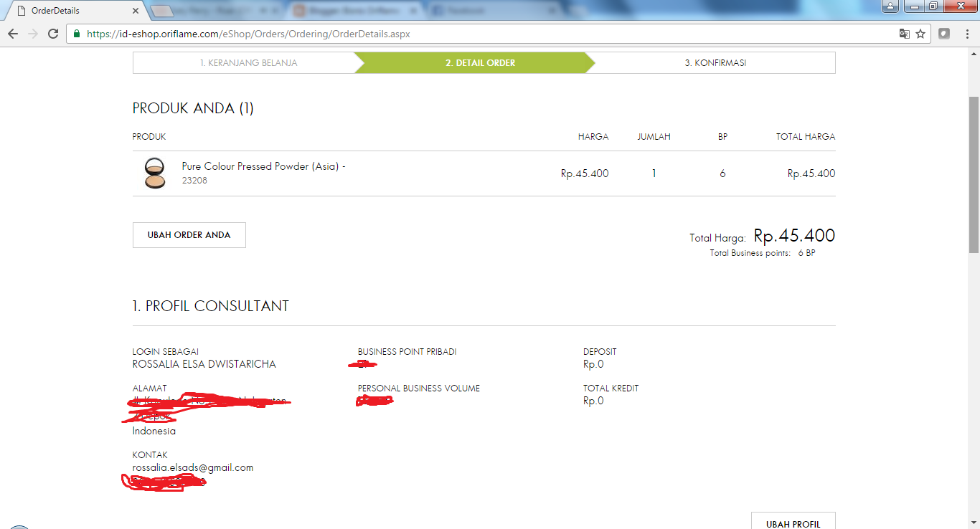The image size is (980, 529).
Task: Reload the page with refresh icon
Action: coord(53,34)
